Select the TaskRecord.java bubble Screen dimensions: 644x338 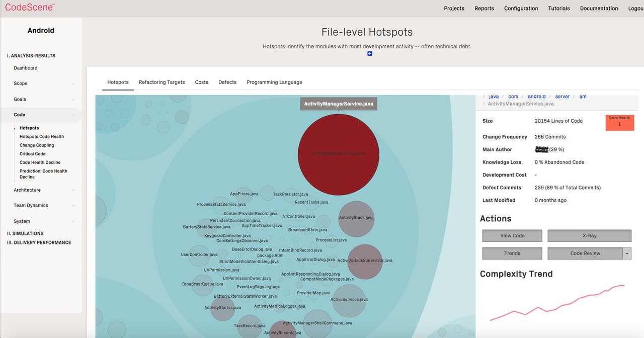(250, 327)
